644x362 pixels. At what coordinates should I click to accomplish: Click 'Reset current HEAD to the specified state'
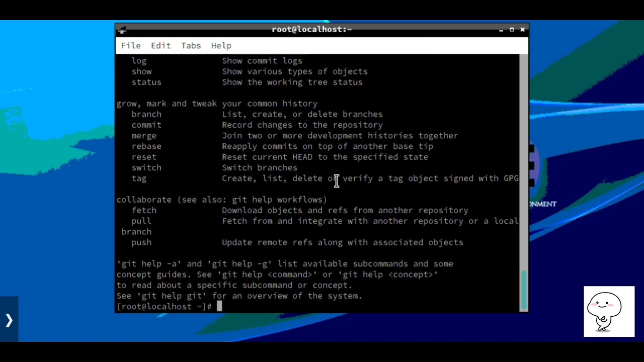(325, 157)
